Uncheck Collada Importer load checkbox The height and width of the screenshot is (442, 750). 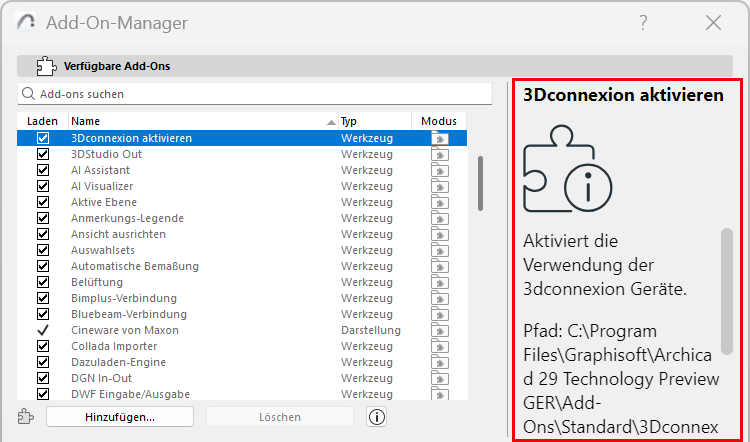43,346
